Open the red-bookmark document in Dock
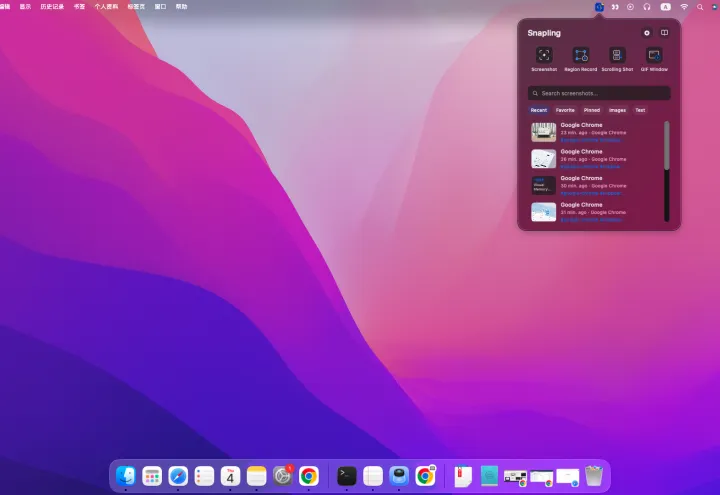The image size is (720, 495). pyautogui.click(x=463, y=476)
